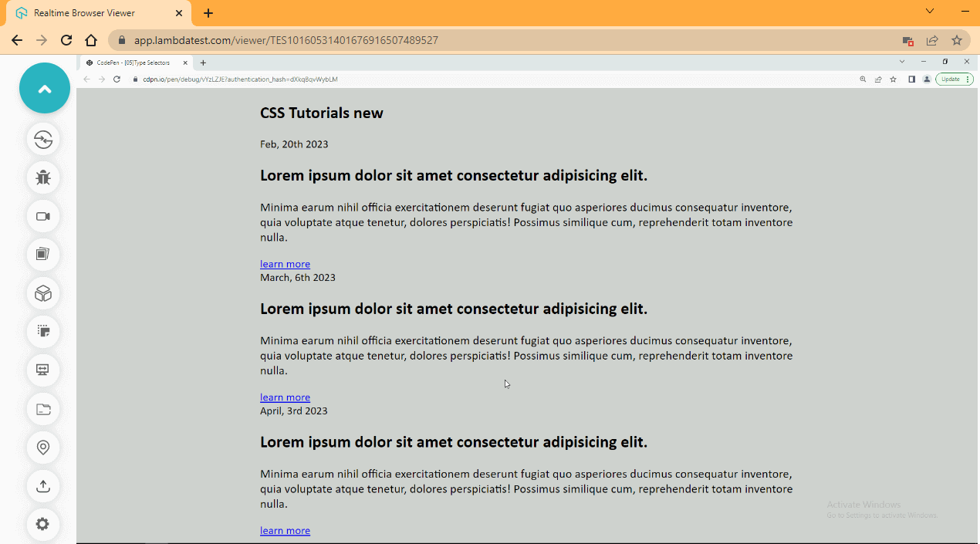Open the remote browser tab list chevron

click(x=901, y=62)
